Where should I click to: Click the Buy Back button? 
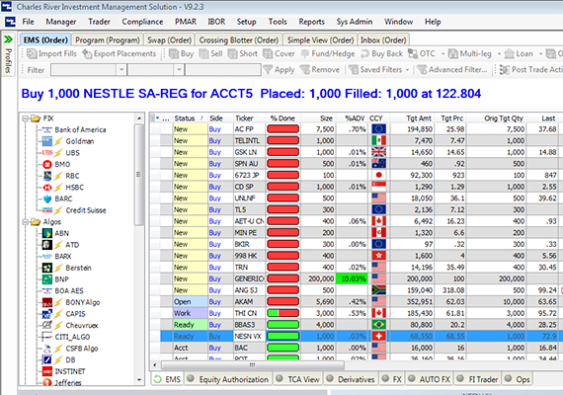(382, 54)
